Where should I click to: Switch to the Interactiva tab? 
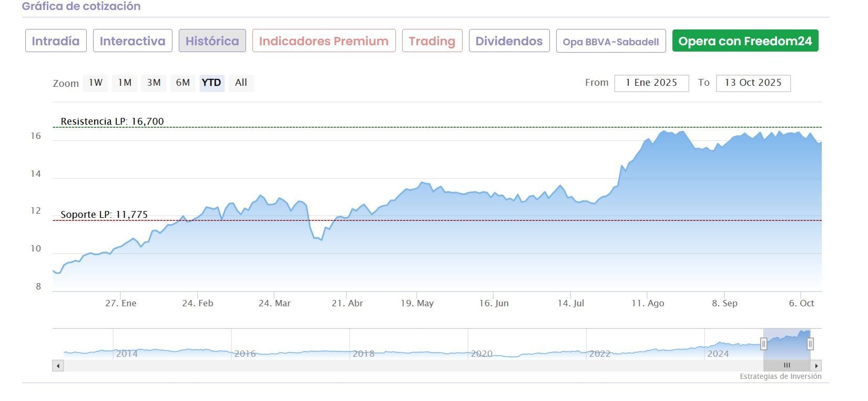(x=132, y=41)
